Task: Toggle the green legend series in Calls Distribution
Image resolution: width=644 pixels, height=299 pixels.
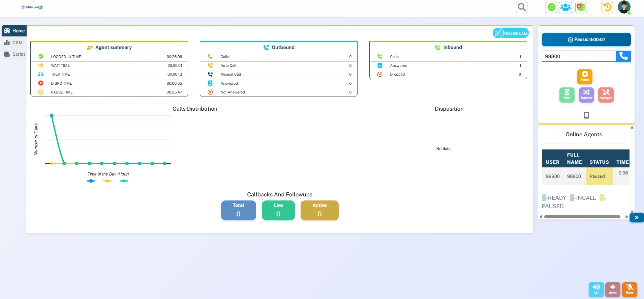Action: pyautogui.click(x=124, y=181)
